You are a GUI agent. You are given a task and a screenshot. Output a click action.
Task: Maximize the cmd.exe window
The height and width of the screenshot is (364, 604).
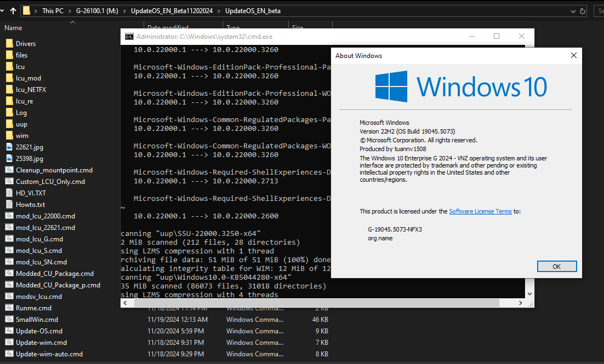coord(497,36)
